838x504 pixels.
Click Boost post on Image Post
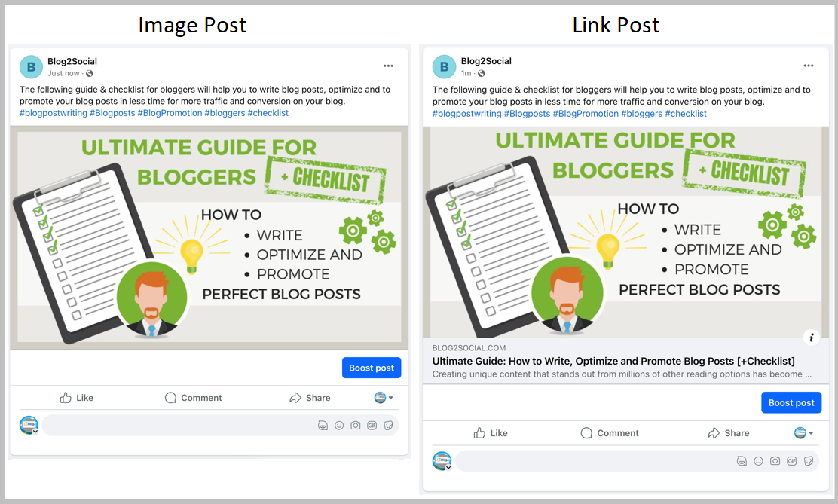pyautogui.click(x=372, y=368)
